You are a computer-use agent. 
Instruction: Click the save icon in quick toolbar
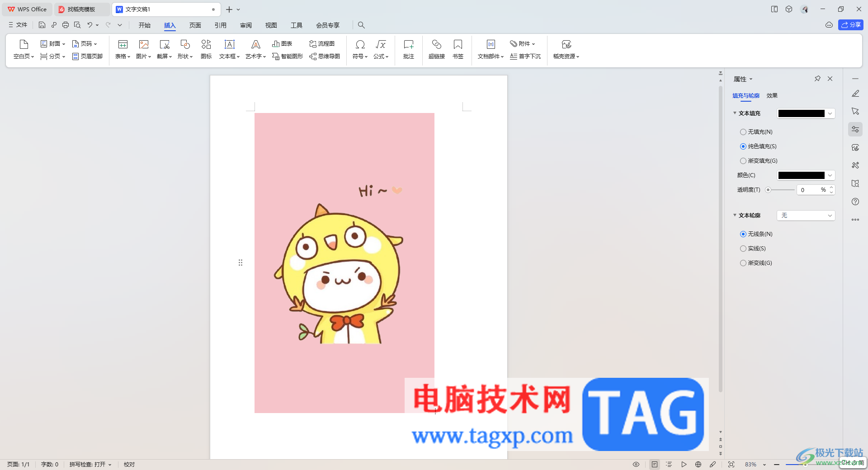42,25
